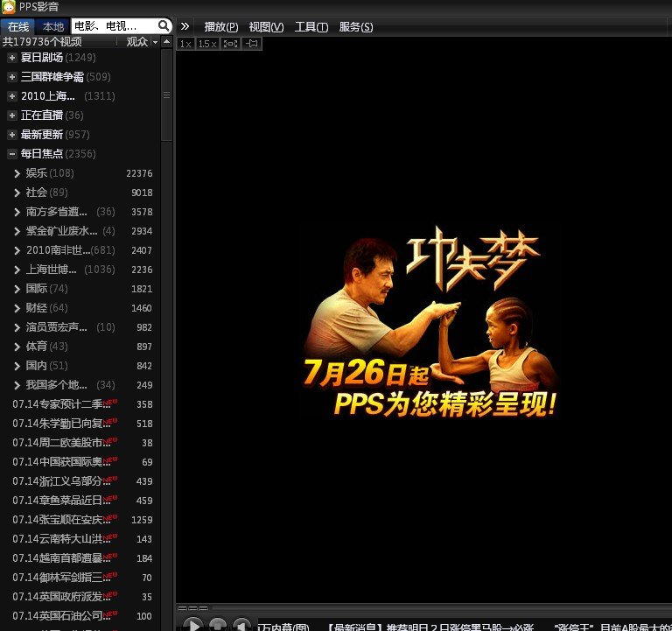The image size is (672, 631).
Task: Expand the 夏日剧场 category
Action: 12,58
